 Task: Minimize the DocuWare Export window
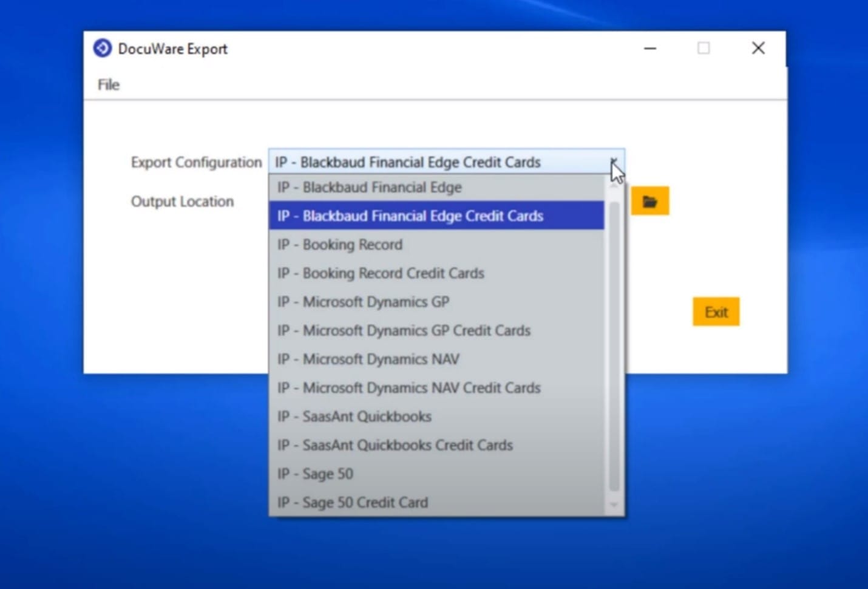coord(649,48)
